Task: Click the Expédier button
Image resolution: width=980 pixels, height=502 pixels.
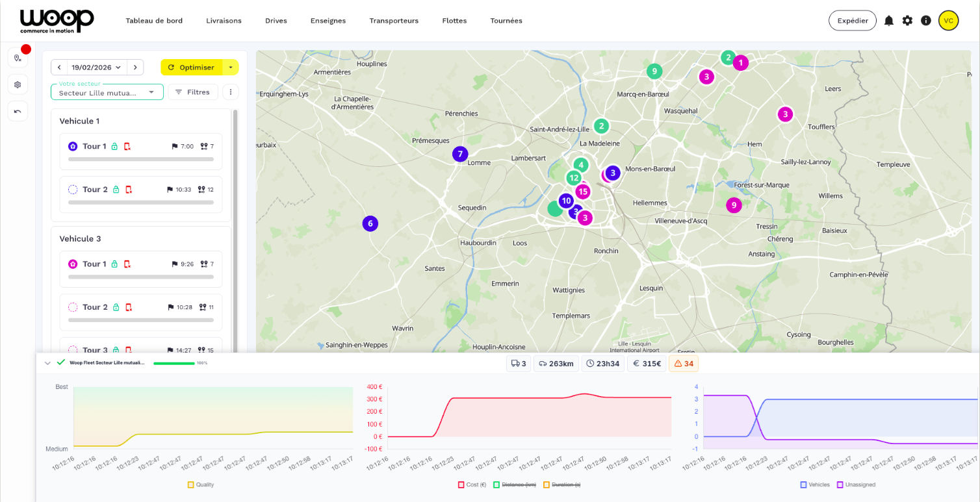Action: coord(852,21)
